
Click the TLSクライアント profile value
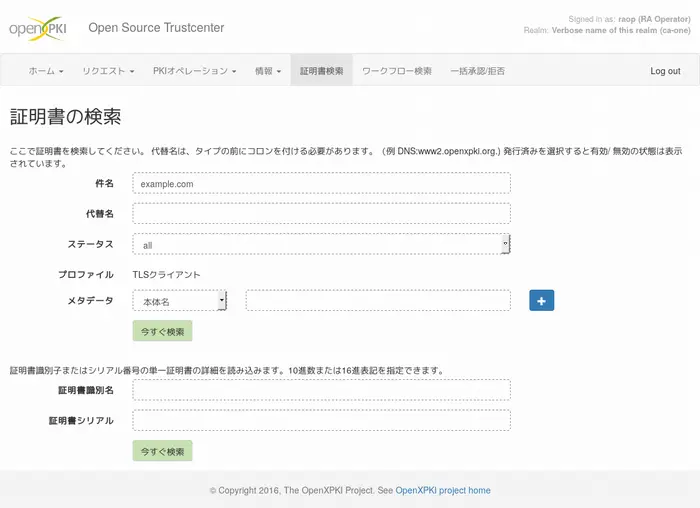tap(167, 275)
